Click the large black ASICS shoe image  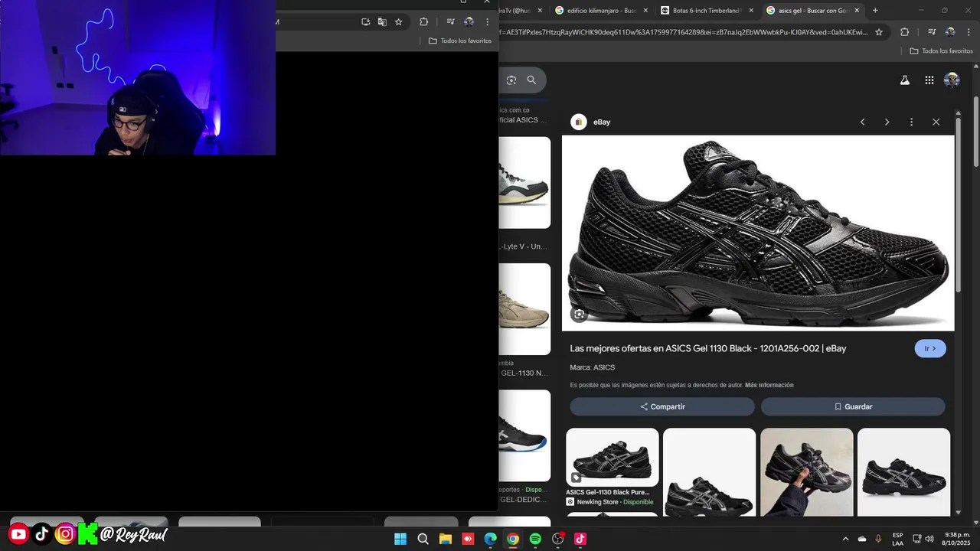pyautogui.click(x=758, y=233)
